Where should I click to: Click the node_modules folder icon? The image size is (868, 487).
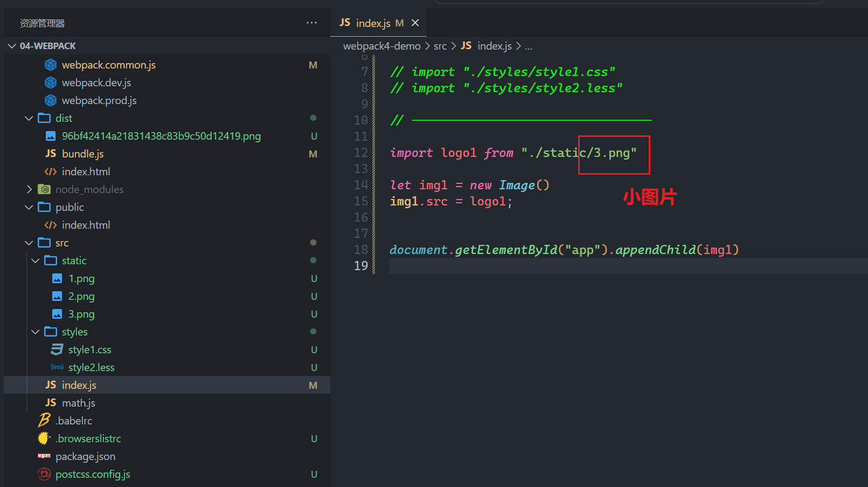pos(44,189)
